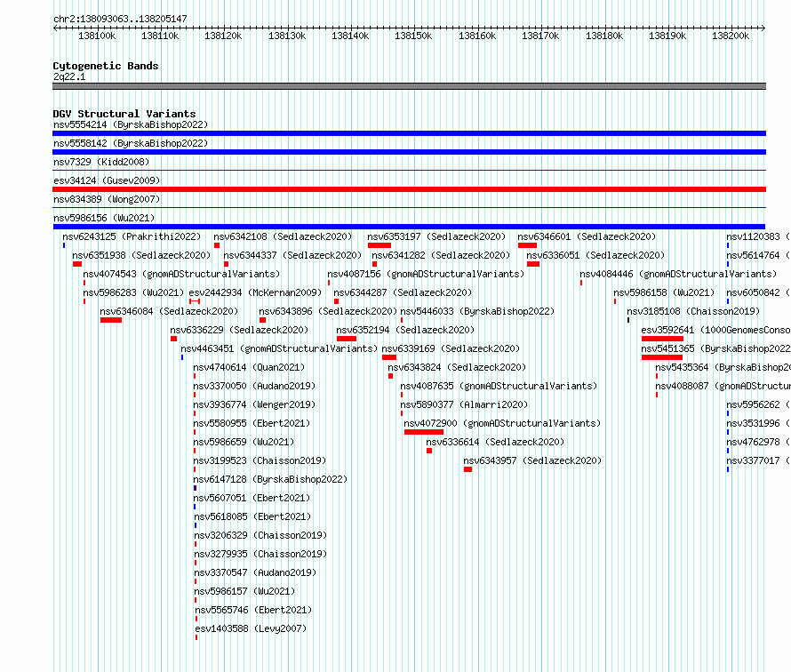The height and width of the screenshot is (672, 791).
Task: Click nsv3370050 (Audano2019) label
Action: 254,386
